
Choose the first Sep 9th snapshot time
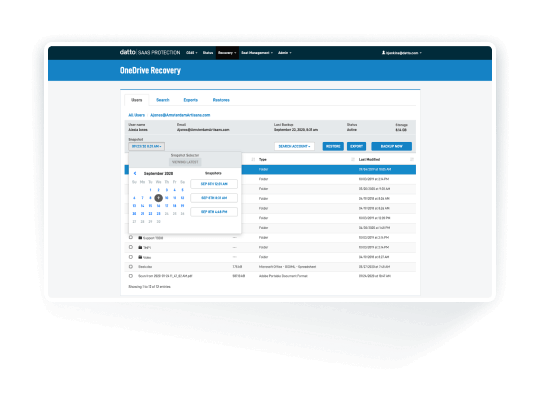(214, 184)
